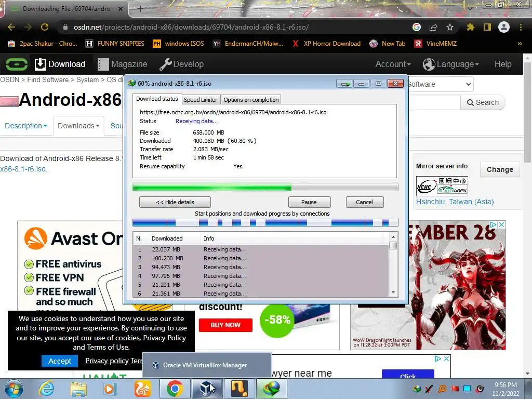This screenshot has width=532, height=399.
Task: Open a new browser tab
Action: click(x=140, y=9)
